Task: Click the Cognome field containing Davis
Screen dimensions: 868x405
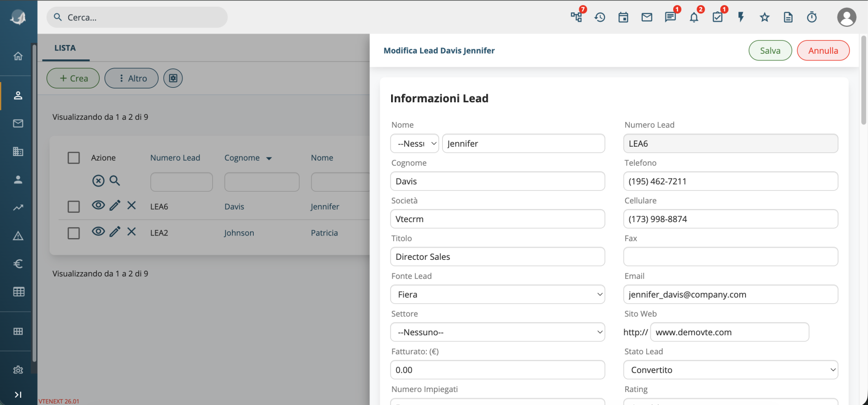Action: click(x=498, y=181)
